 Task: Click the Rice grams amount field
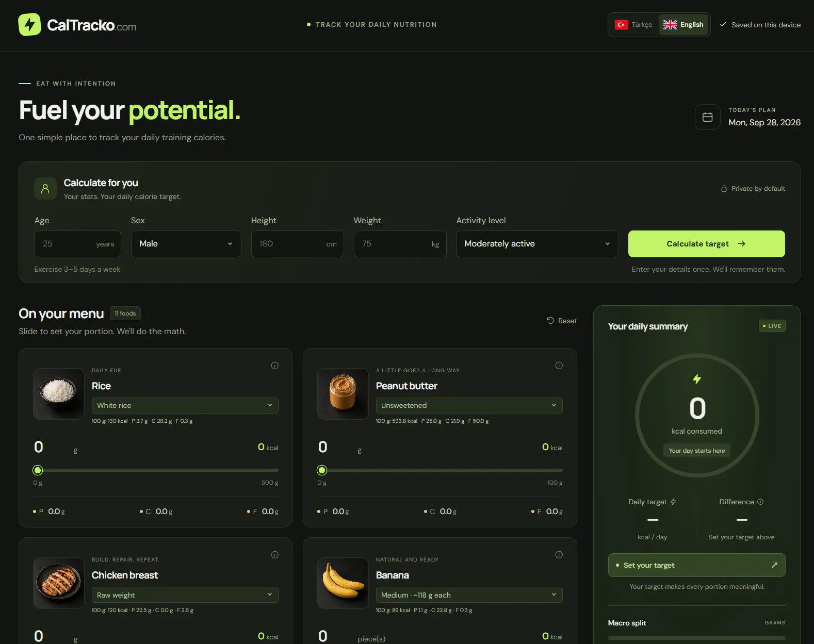[52, 447]
